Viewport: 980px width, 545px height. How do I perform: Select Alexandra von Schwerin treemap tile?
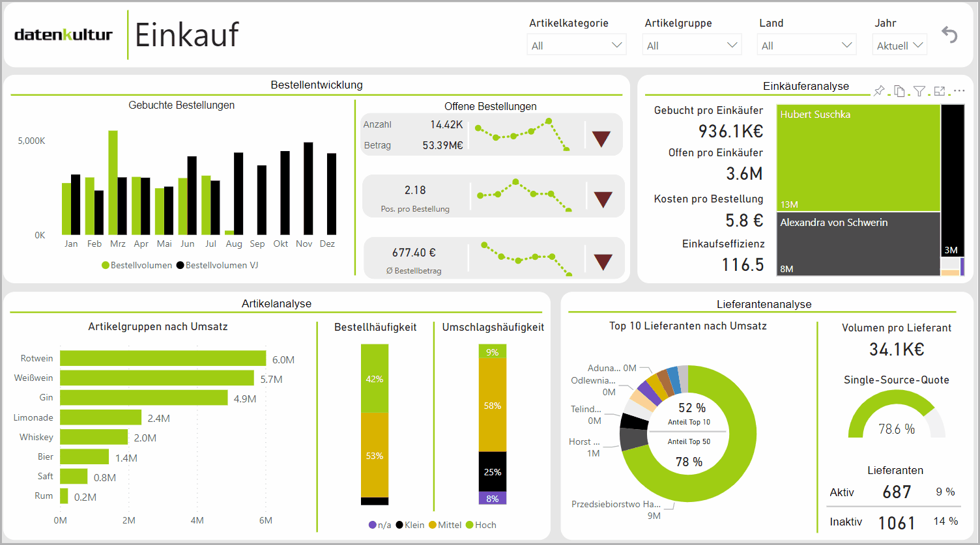pyautogui.click(x=858, y=245)
